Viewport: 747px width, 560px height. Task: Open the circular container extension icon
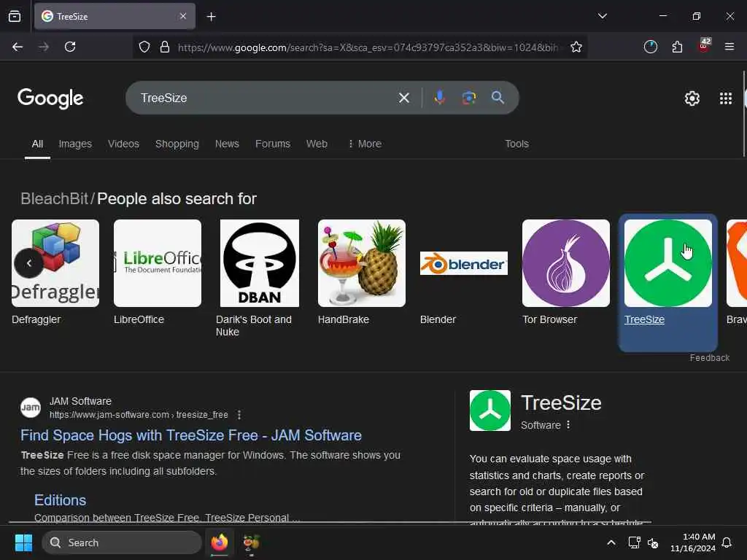click(x=650, y=47)
